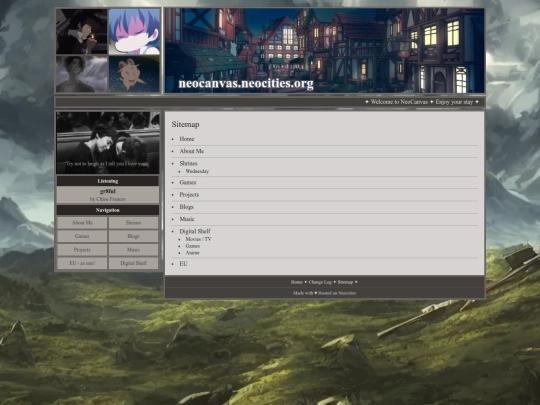This screenshot has height=405, width=540.
Task: Open Projects in the sitemap list
Action: [x=189, y=195]
